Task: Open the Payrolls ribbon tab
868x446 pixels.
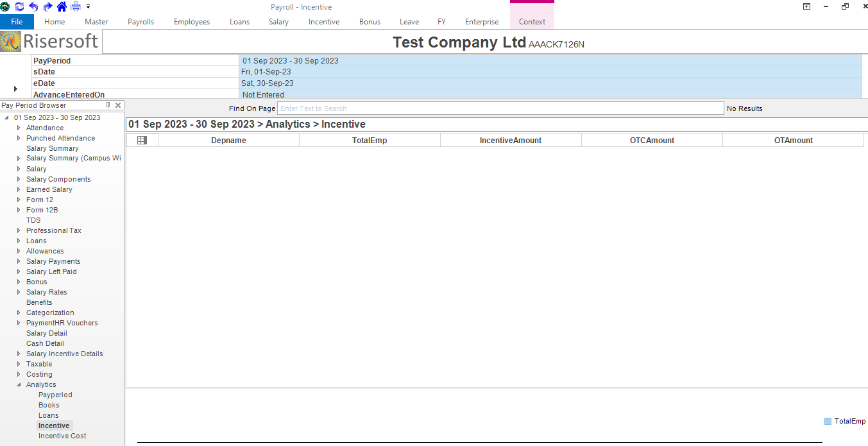Action: (140, 22)
